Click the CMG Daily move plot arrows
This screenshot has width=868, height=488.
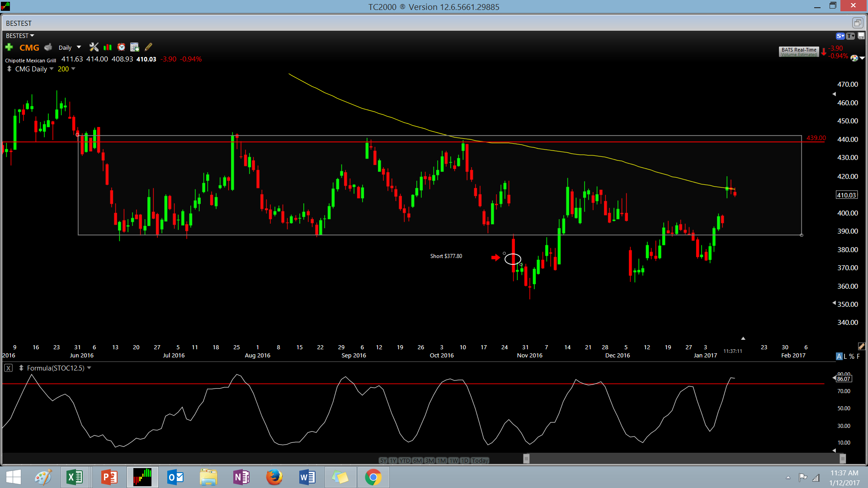[x=9, y=69]
